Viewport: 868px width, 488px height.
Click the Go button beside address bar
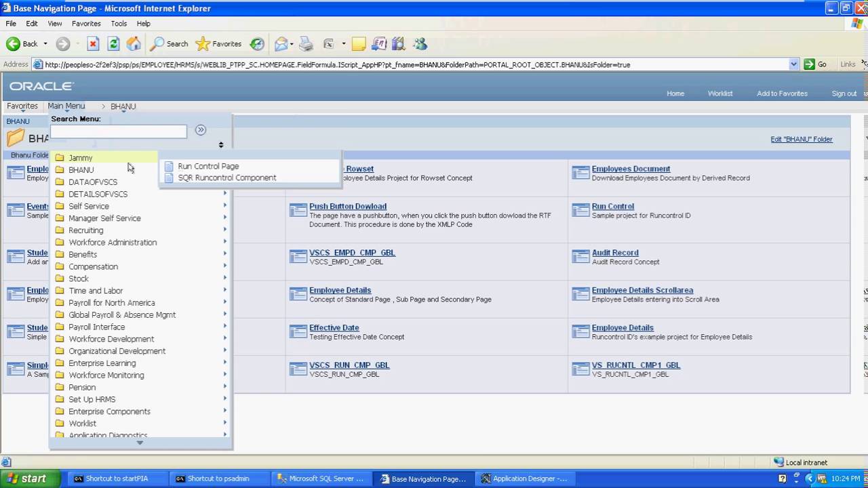[x=816, y=64]
